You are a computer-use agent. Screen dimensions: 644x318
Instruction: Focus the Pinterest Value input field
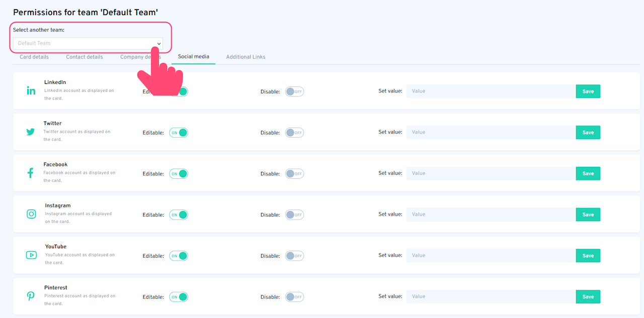click(x=491, y=297)
